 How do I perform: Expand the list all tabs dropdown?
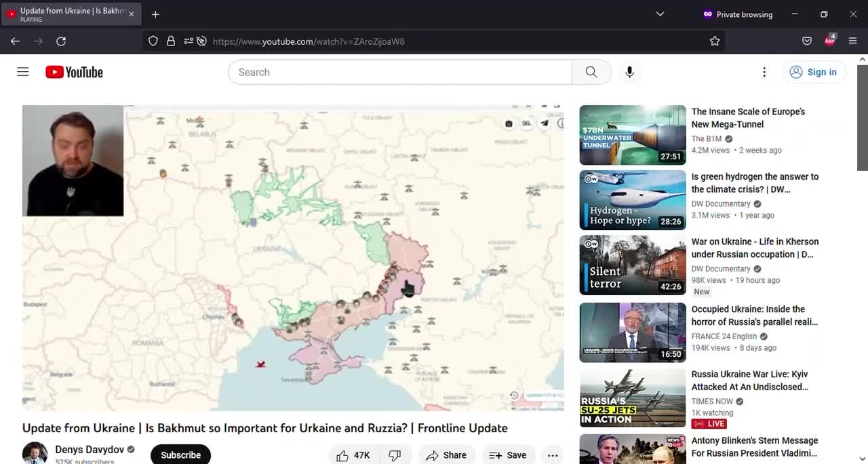click(660, 14)
